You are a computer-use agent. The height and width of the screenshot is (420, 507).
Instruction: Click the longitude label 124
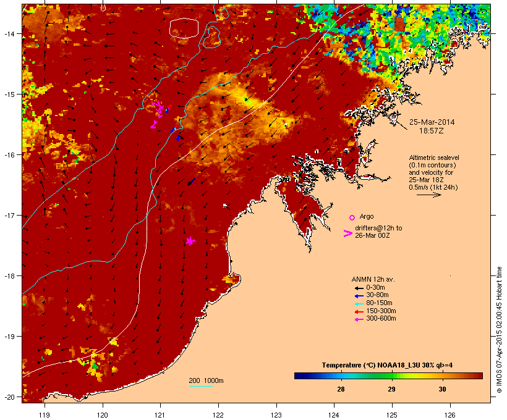point(334,415)
